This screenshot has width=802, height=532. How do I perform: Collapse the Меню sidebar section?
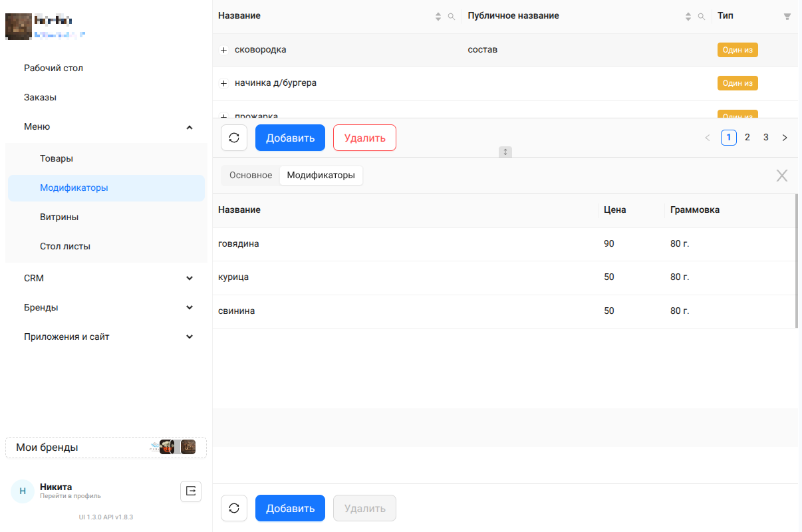tap(190, 126)
